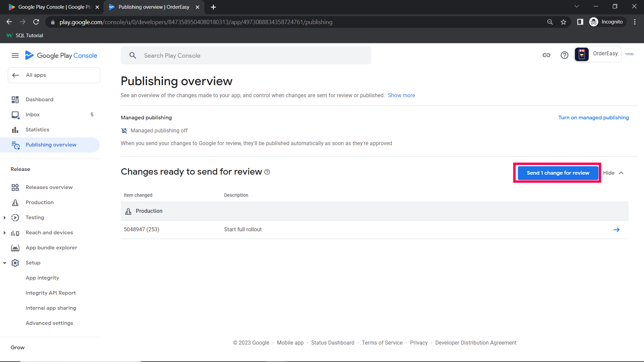Click the App bundle explorer icon

click(x=15, y=248)
